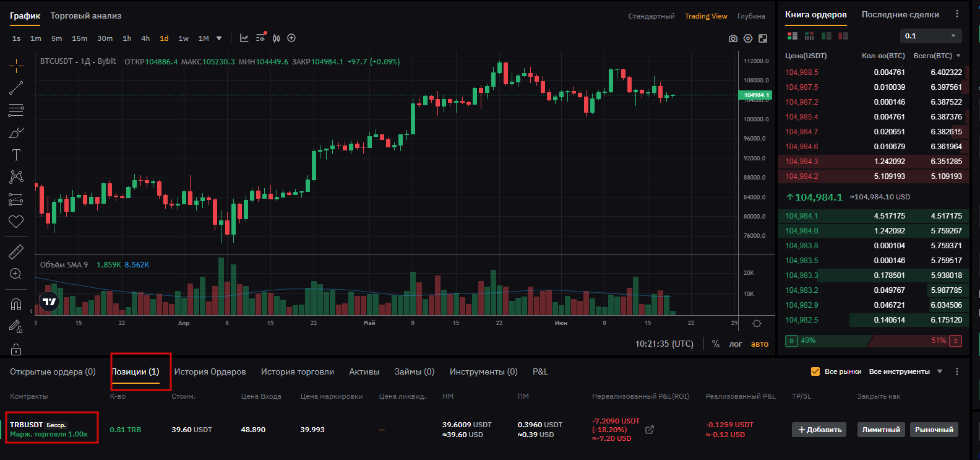This screenshot has width=980, height=460.
Task: Open the indicators chart icon
Action: [244, 38]
